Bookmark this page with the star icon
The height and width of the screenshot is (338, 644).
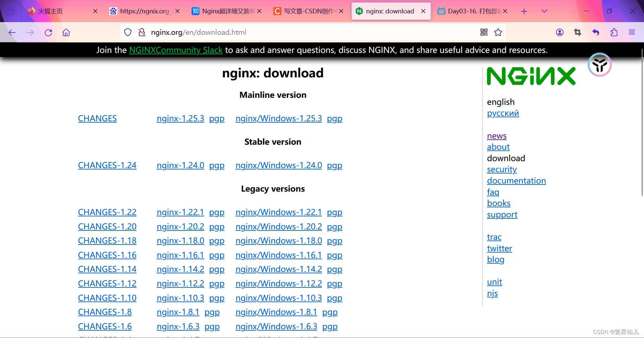[498, 32]
